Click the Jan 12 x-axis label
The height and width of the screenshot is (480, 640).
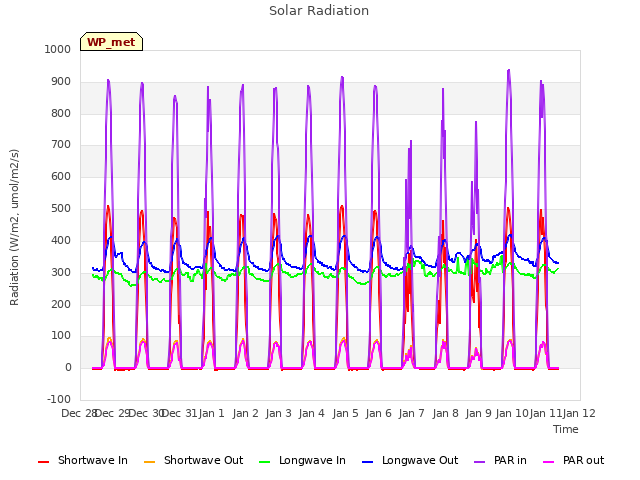click(x=579, y=413)
